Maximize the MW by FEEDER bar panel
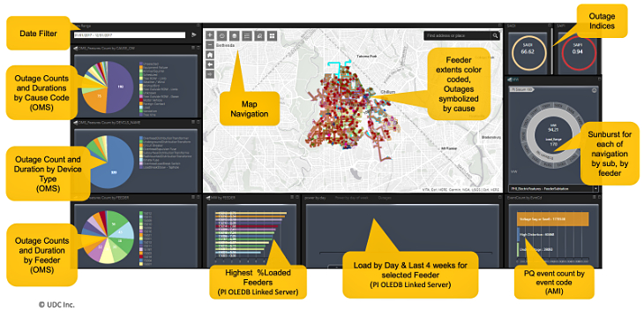The image size is (644, 326). coord(297,198)
